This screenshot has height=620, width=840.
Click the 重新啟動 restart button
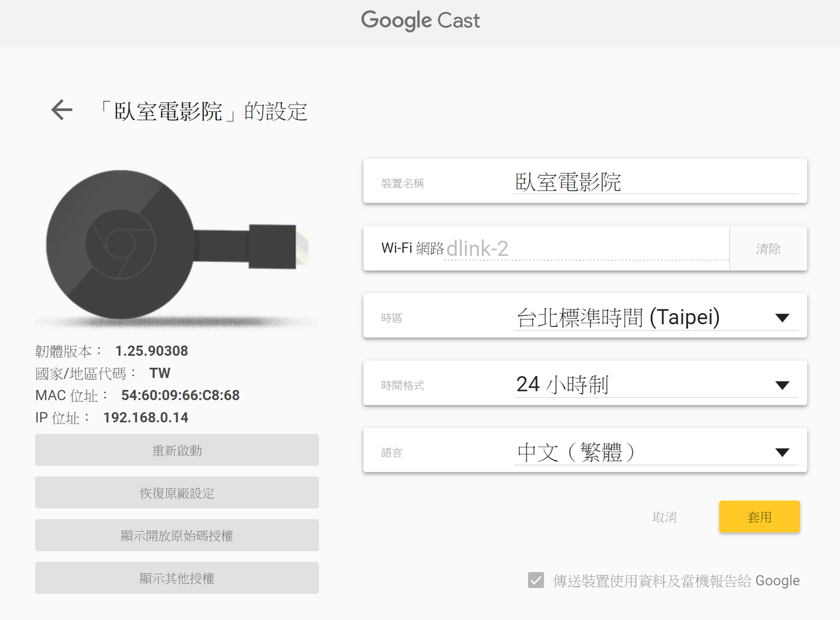(x=177, y=450)
